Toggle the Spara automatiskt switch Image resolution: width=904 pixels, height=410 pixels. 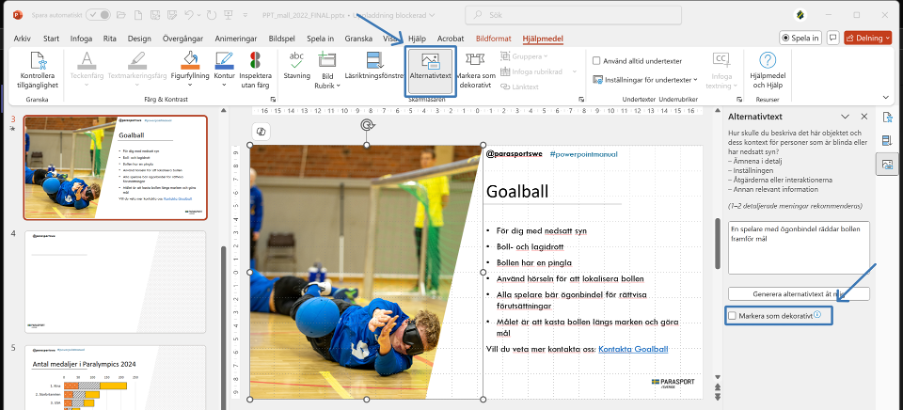[97, 15]
